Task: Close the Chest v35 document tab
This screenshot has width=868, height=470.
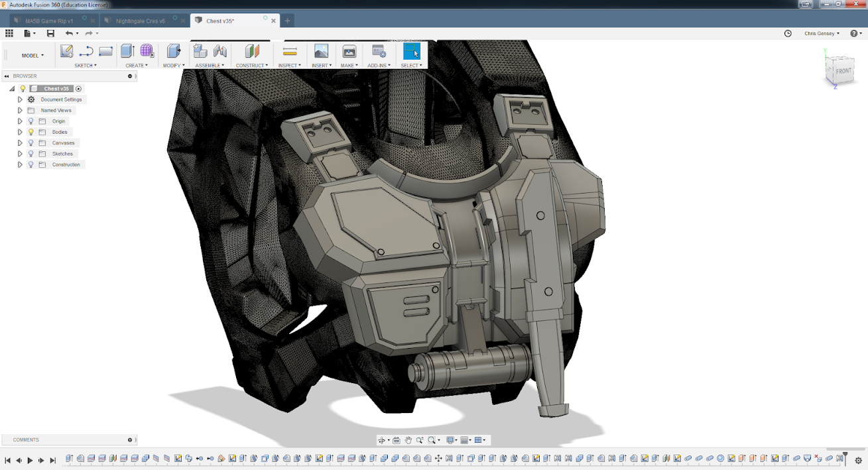Action: tap(274, 21)
